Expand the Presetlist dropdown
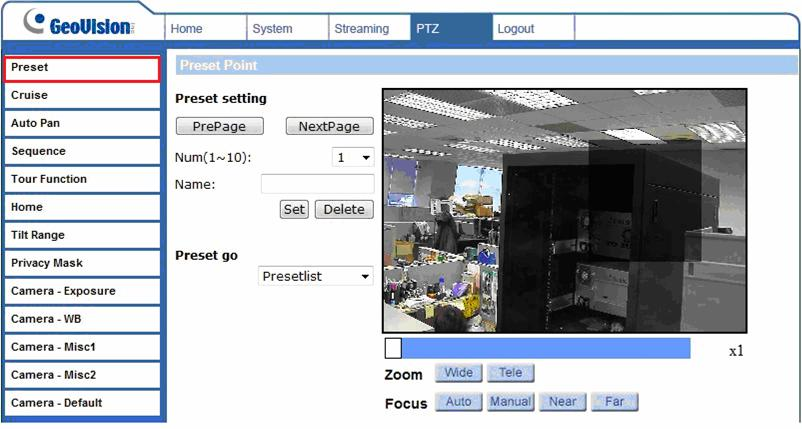 [316, 276]
